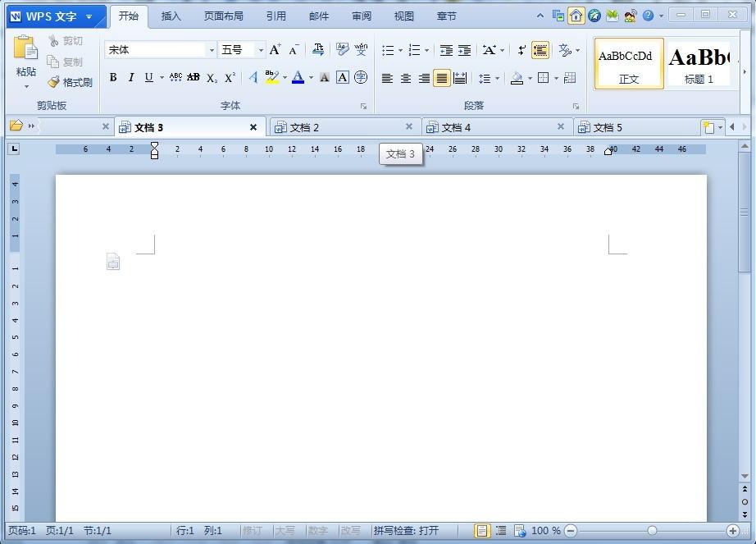Click the center alignment icon
Screen dimensions: 756x544
pos(406,78)
